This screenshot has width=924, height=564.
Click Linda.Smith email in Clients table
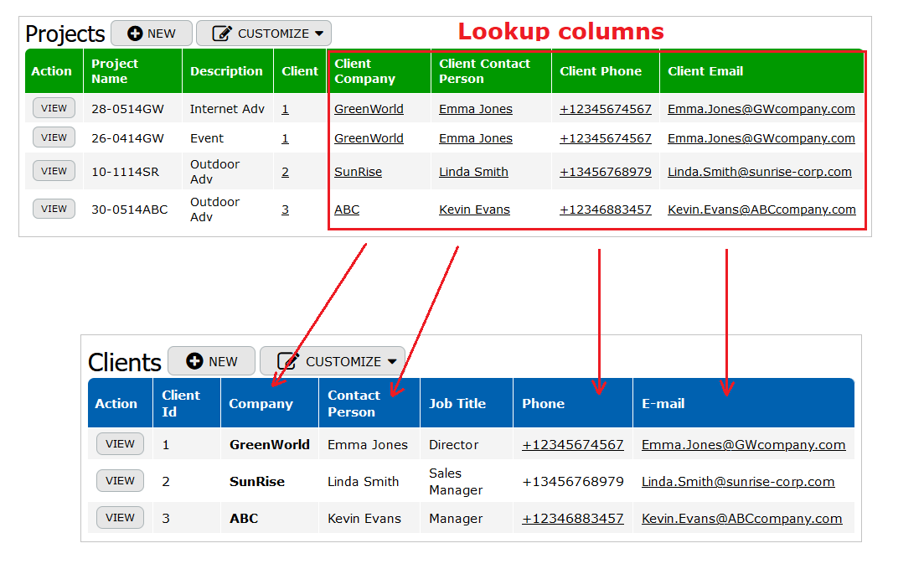738,482
